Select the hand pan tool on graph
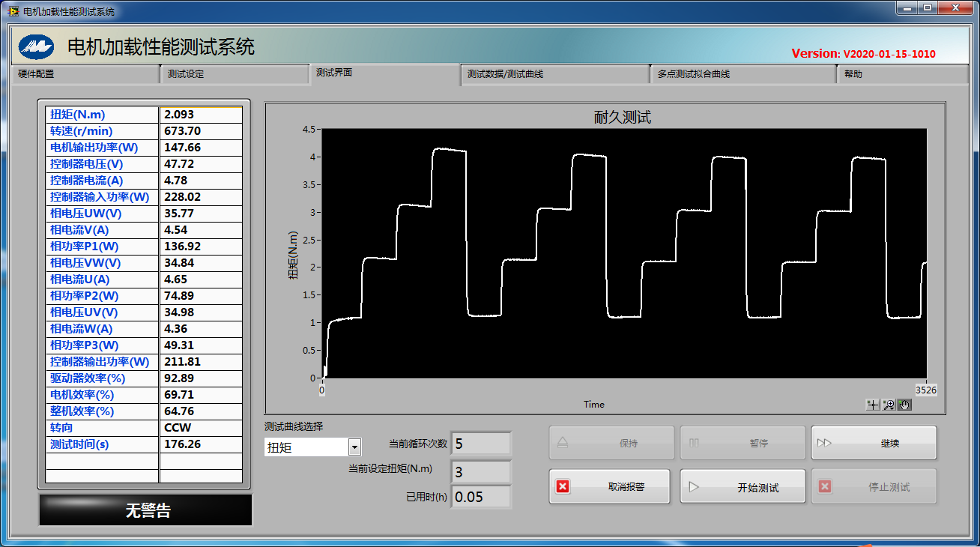 (904, 405)
